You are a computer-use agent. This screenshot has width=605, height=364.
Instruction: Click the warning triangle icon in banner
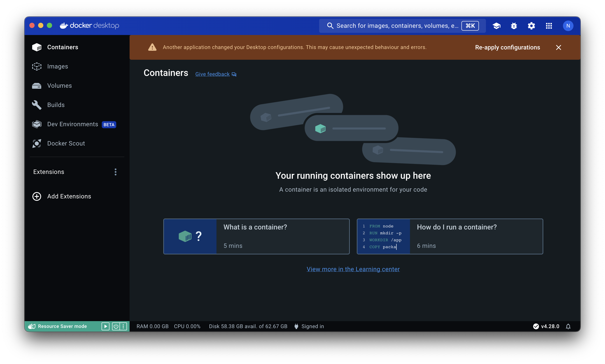click(x=152, y=47)
